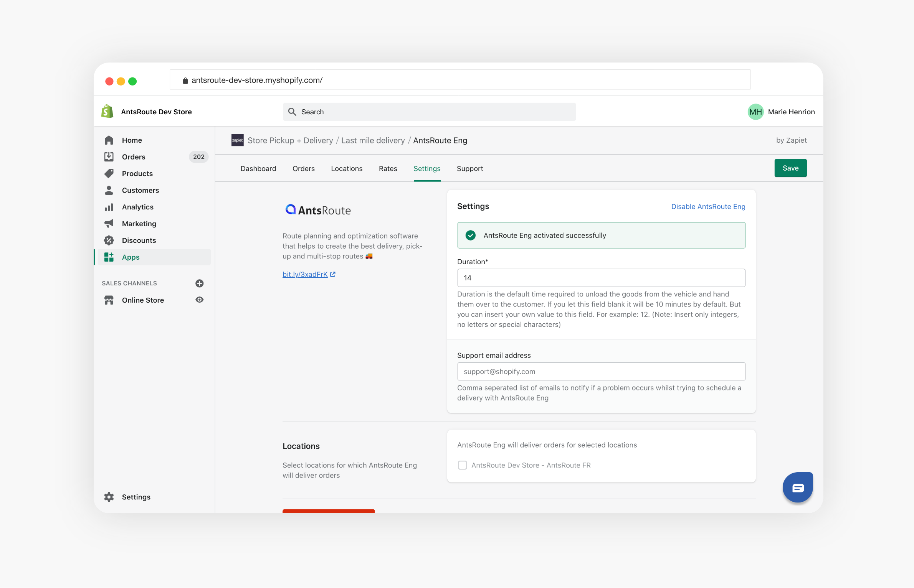Open Discounts in the sidebar
Image resolution: width=914 pixels, height=588 pixels.
pos(139,240)
